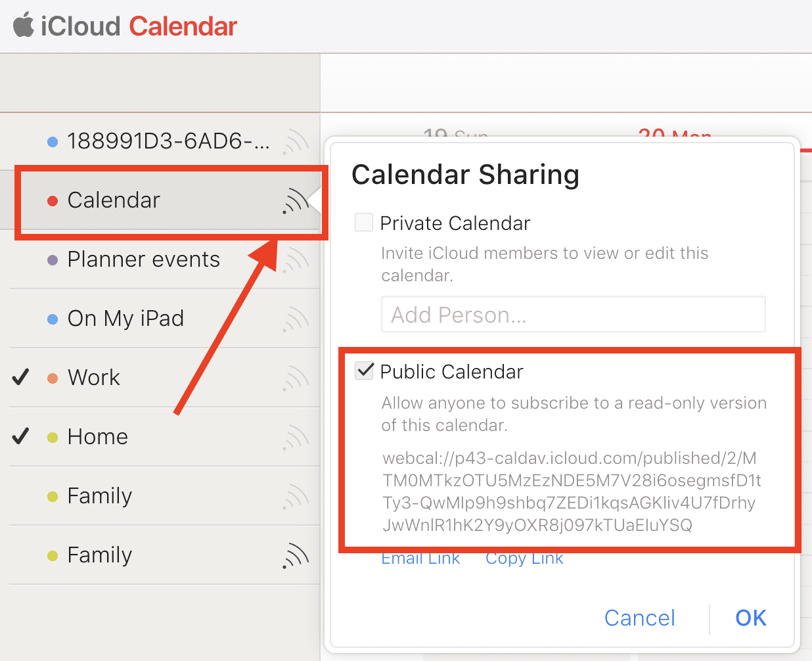Click the sharing icon beside Home calendar
This screenshot has width=812, height=661.
click(296, 437)
